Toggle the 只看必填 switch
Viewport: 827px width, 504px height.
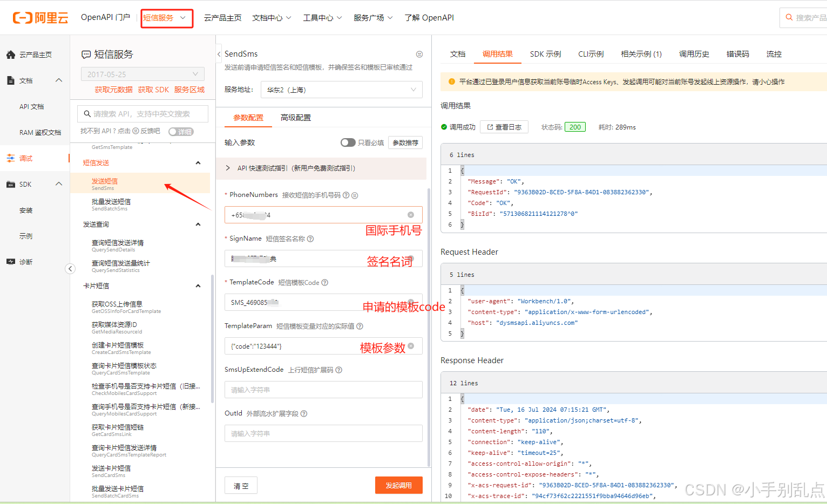(x=348, y=142)
